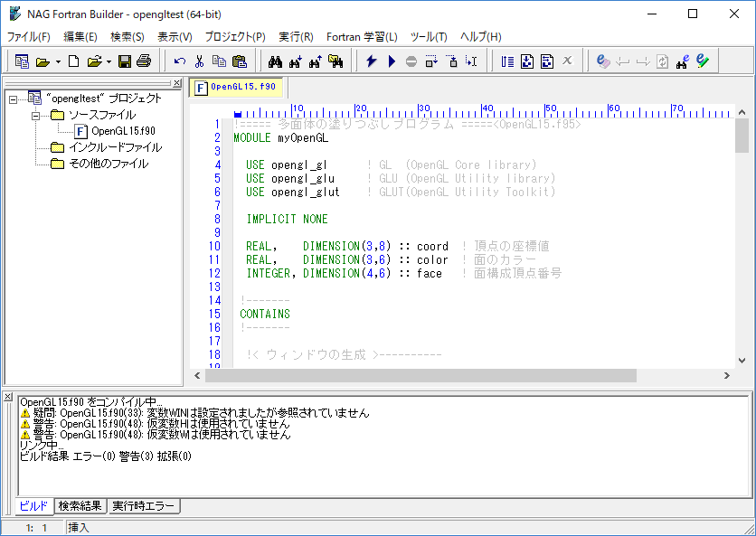Open the Fortran 学習(L) menu

coord(362,37)
